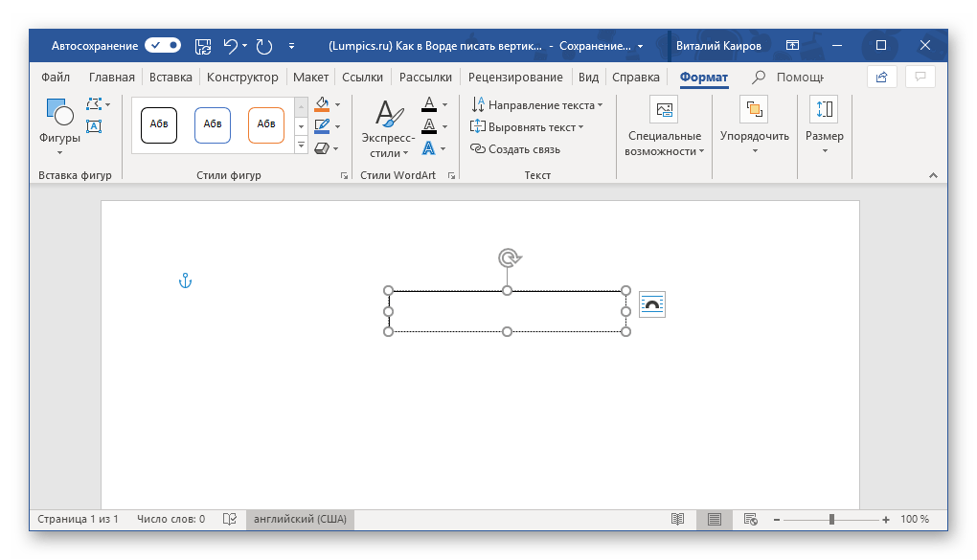Click user account Виталий Каиров
This screenshot has width=977, height=560.
point(718,46)
